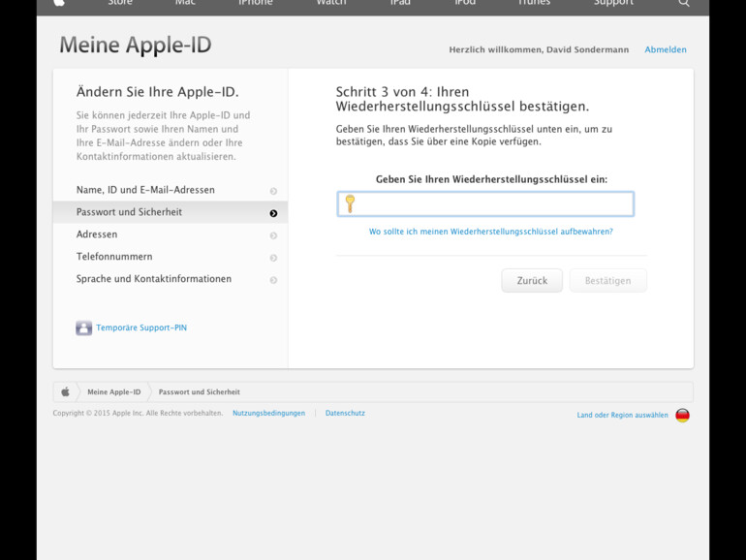746x560 pixels.
Task: Open the Store menu item
Action: 120,3
